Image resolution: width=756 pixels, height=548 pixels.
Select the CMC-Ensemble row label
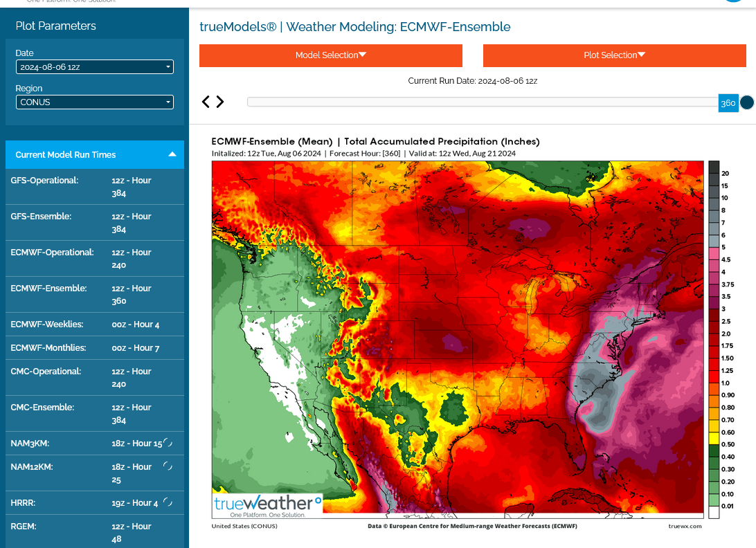(x=42, y=408)
